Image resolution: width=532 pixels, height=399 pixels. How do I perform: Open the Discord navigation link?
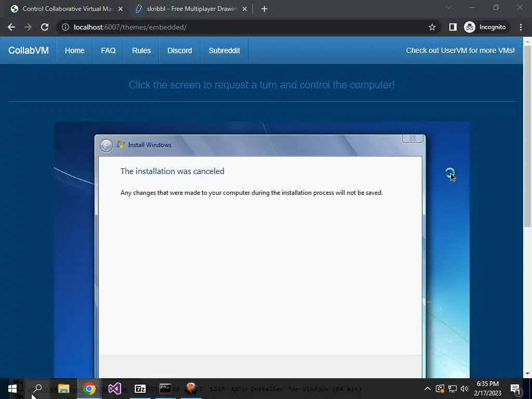click(179, 50)
